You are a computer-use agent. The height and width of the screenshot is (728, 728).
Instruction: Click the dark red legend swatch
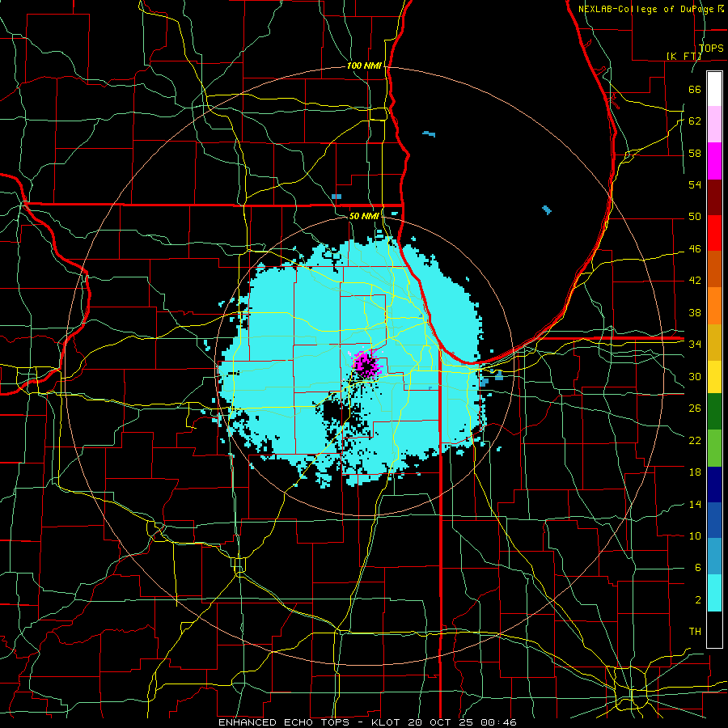(714, 197)
